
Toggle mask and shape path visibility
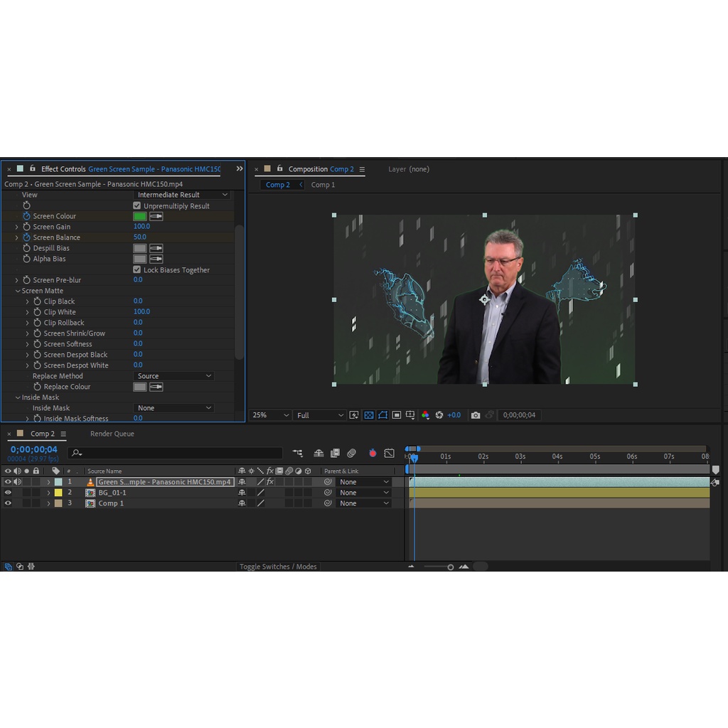click(x=382, y=415)
